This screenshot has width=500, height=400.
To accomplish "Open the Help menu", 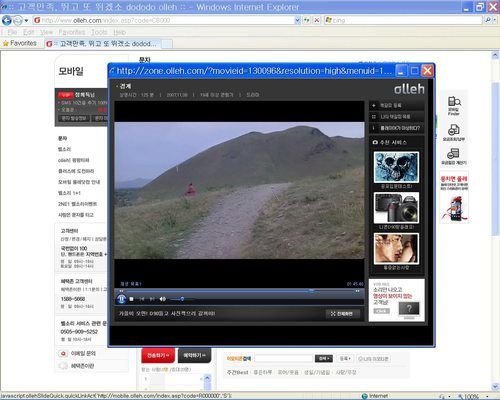I will [119, 32].
